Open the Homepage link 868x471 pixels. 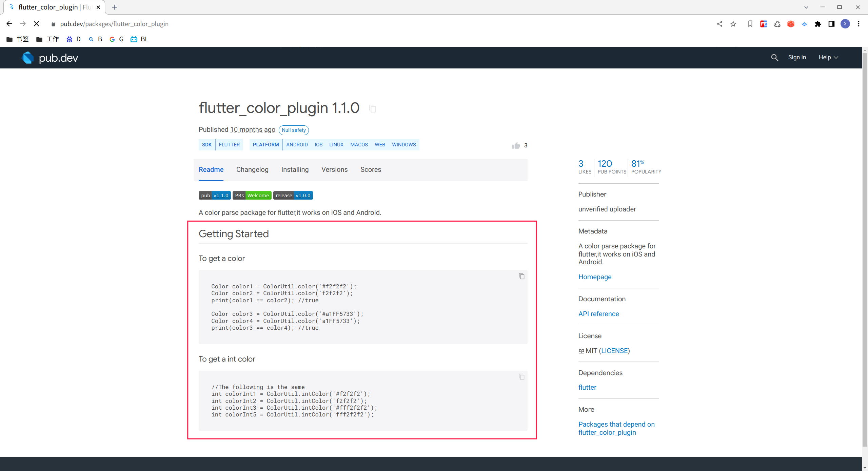coord(595,277)
